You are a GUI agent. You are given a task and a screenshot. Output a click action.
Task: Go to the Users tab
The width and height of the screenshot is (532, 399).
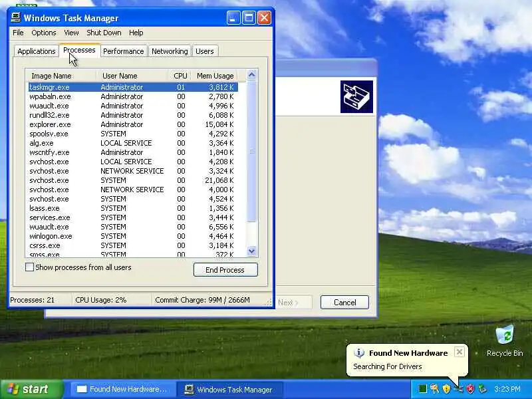(205, 51)
